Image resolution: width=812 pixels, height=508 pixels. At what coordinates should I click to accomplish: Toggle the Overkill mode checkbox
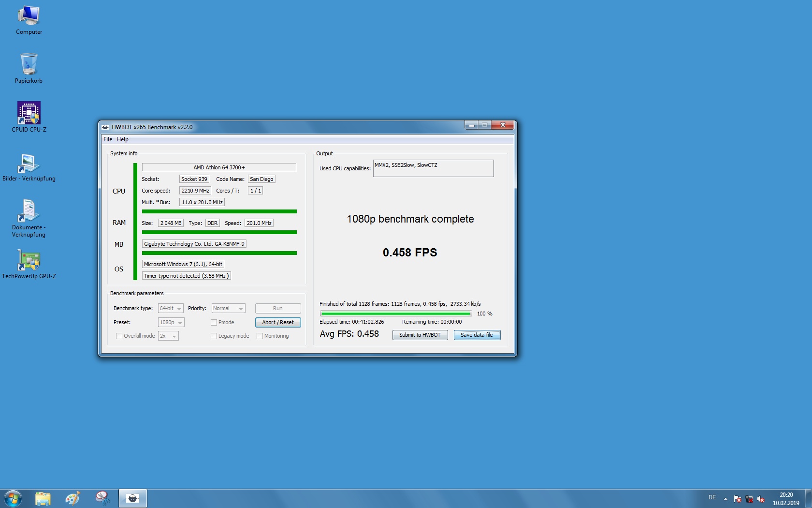pyautogui.click(x=119, y=336)
